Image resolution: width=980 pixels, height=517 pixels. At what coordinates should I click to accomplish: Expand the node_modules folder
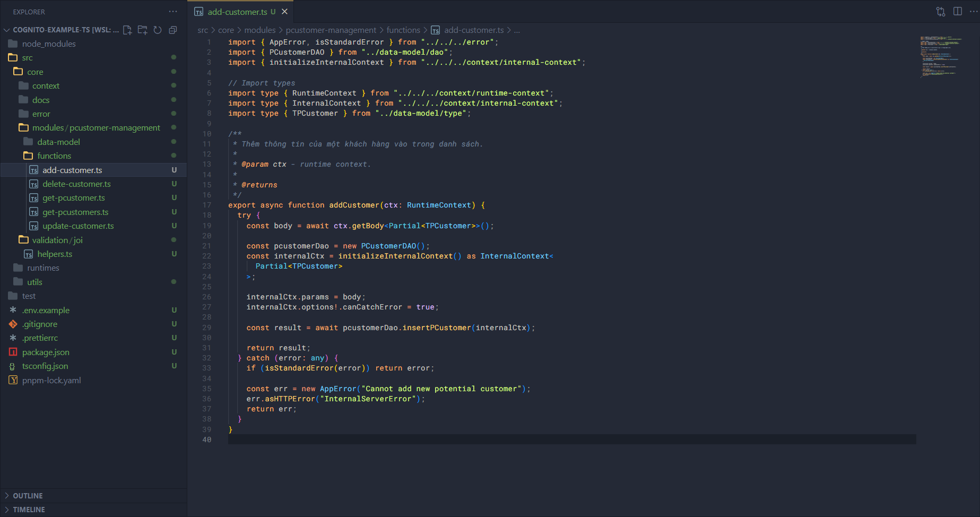click(49, 44)
